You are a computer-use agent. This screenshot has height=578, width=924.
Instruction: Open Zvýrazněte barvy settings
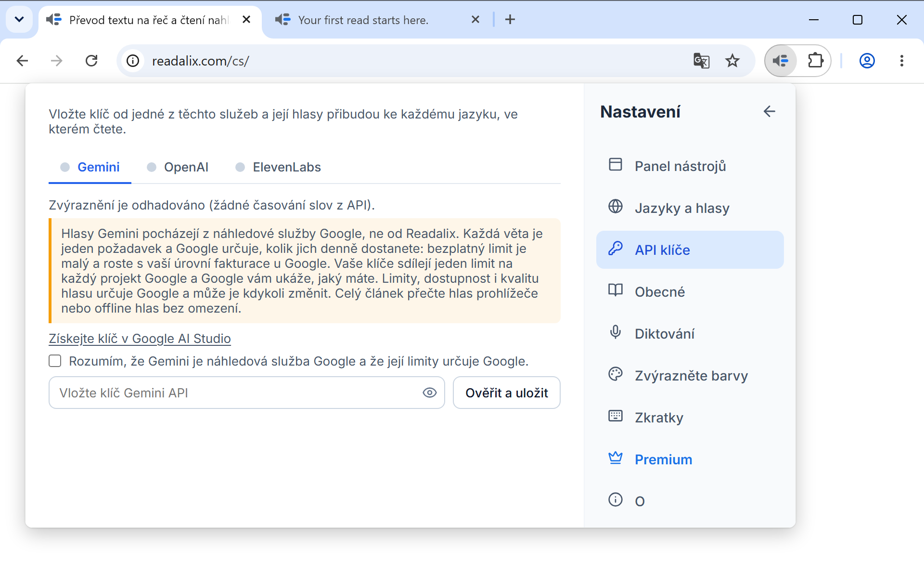tap(690, 376)
